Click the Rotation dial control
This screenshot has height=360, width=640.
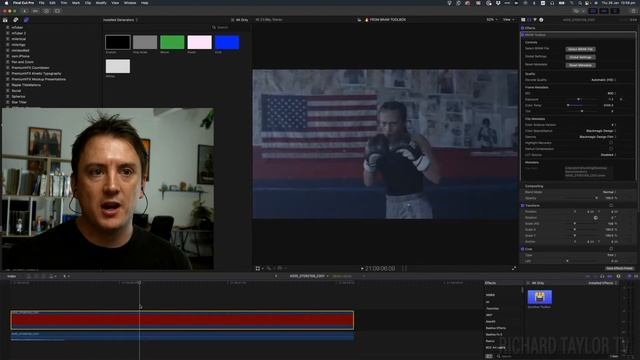pyautogui.click(x=596, y=218)
